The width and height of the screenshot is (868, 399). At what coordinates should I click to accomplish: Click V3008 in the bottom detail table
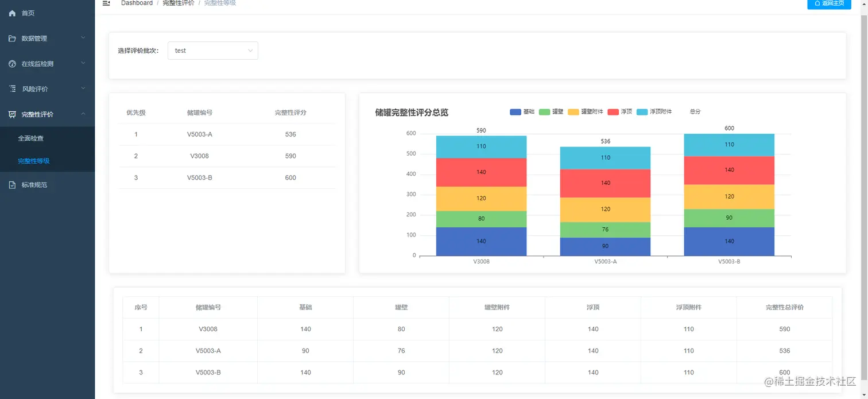tap(208, 329)
